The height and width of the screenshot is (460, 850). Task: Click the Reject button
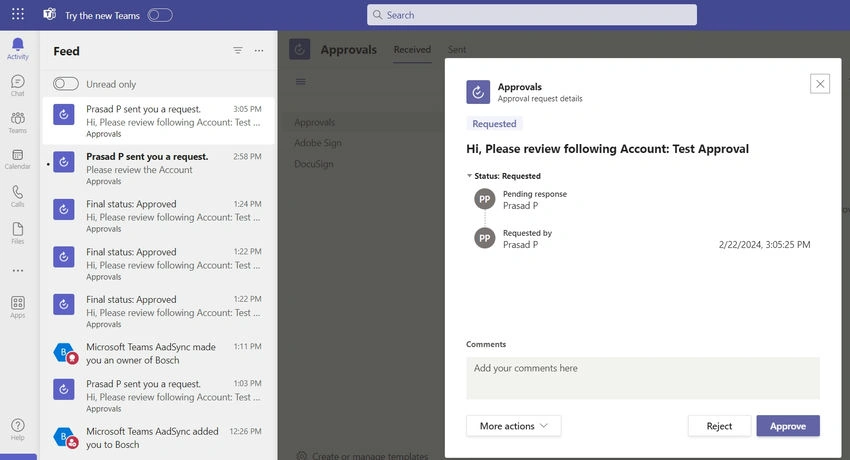click(719, 426)
